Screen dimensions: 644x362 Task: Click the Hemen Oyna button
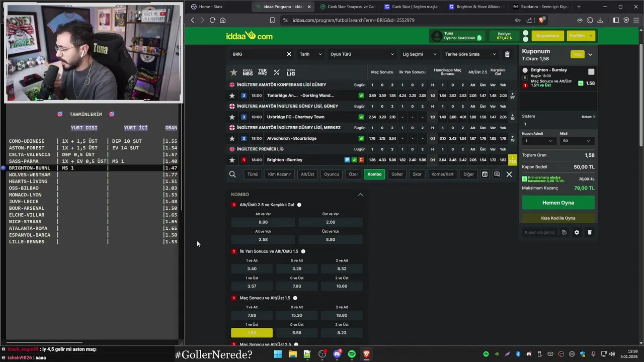558,203
